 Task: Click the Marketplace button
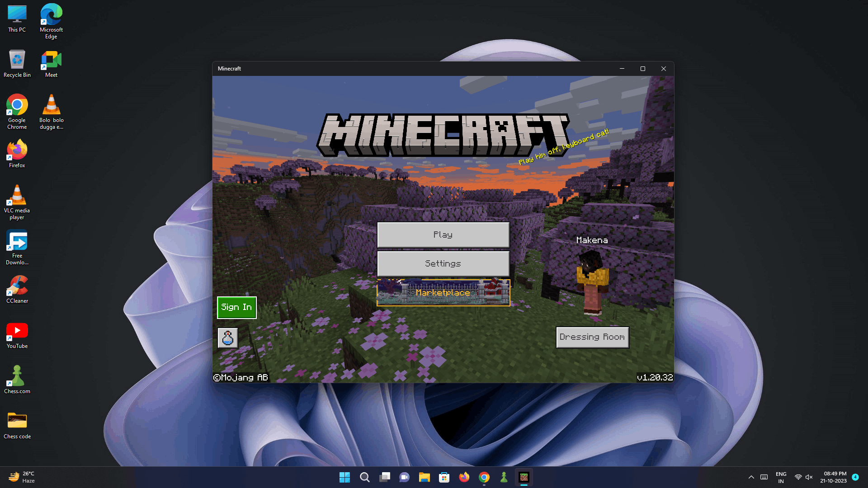(443, 292)
